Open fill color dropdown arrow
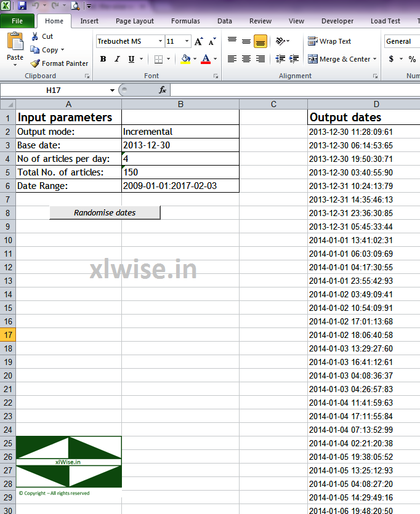 195,59
